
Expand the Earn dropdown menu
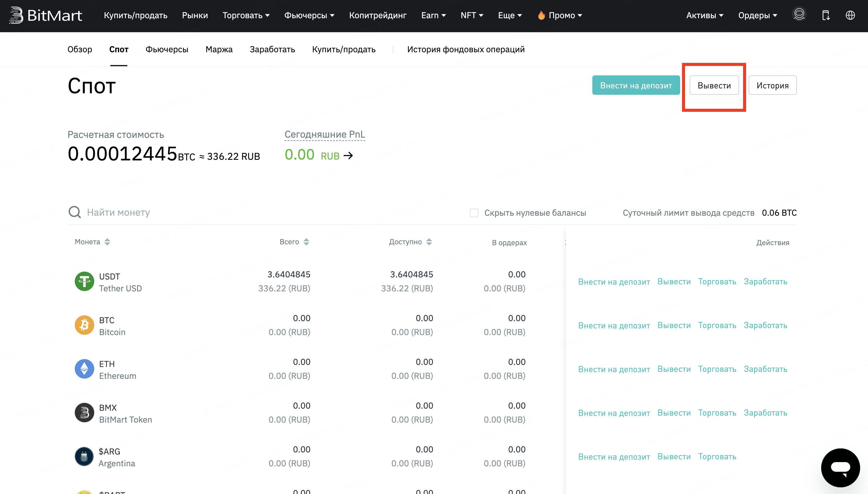tap(434, 15)
